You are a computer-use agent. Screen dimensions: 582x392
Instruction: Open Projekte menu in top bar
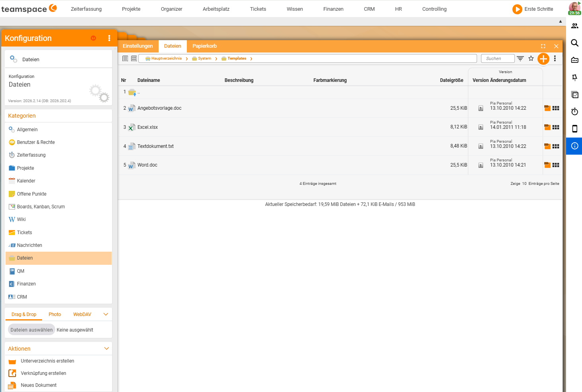click(x=131, y=9)
